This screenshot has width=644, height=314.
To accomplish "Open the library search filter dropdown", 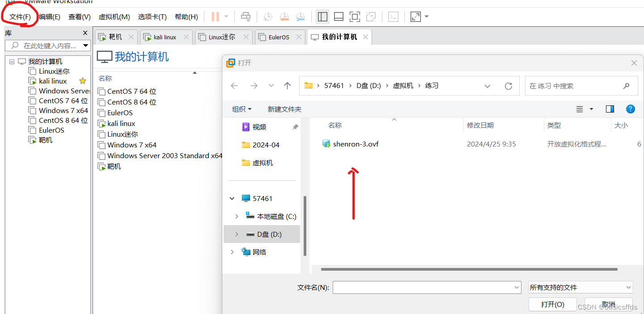I will coord(85,46).
